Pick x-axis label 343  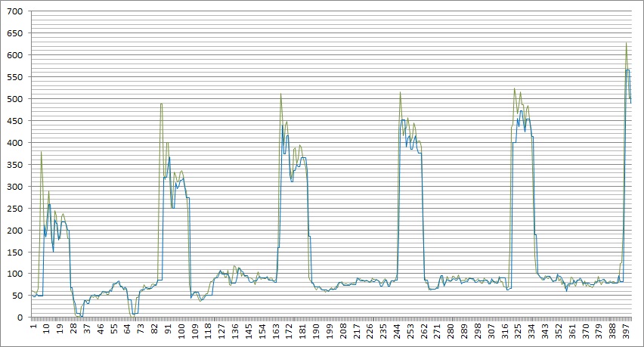click(546, 331)
